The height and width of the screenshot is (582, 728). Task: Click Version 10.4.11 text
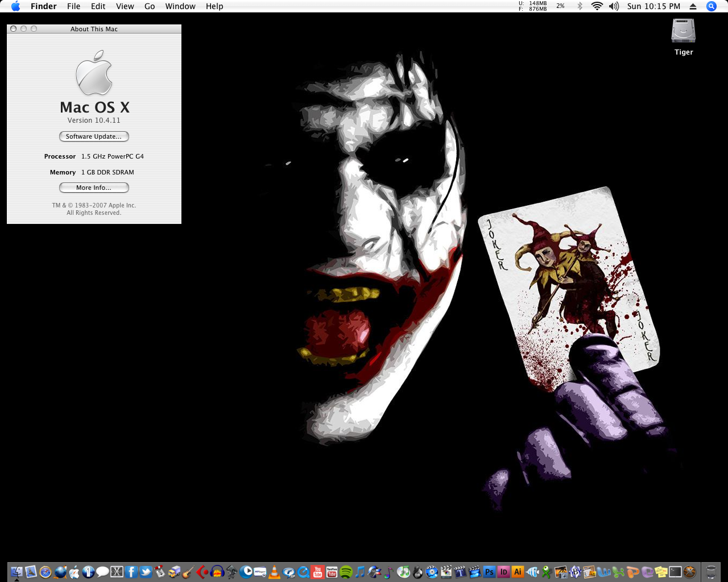94,120
